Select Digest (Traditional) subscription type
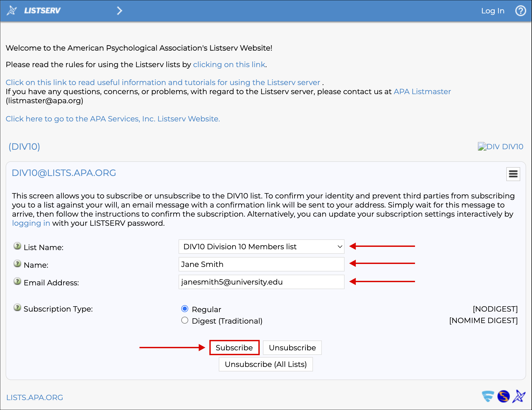The image size is (532, 410). tap(185, 320)
